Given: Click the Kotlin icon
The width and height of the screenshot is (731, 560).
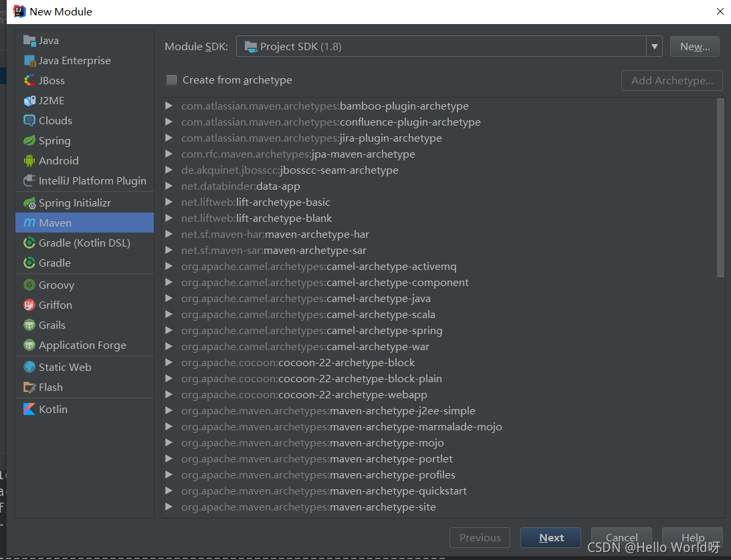Looking at the screenshot, I should (29, 409).
